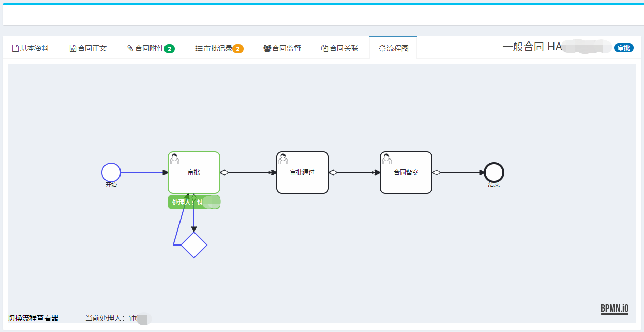
Task: Click the 结束 end event circle
Action: click(x=494, y=172)
